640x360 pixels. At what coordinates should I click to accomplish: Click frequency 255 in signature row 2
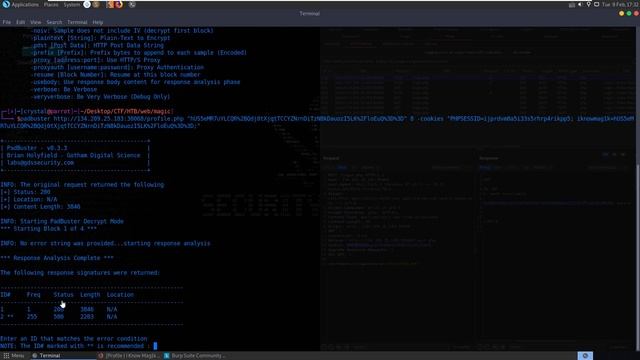click(x=32, y=316)
